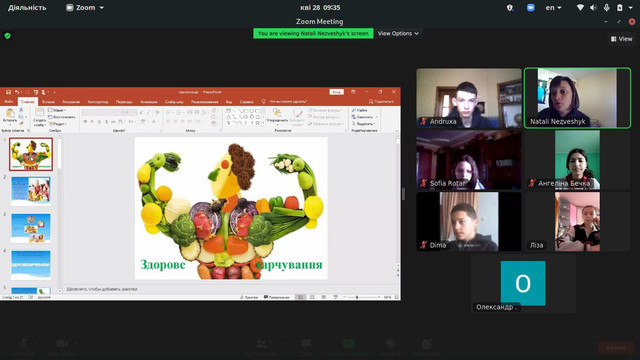Image resolution: width=640 pixels, height=360 pixels.
Task: Toggle Italic formatting in font group
Action: (92, 122)
